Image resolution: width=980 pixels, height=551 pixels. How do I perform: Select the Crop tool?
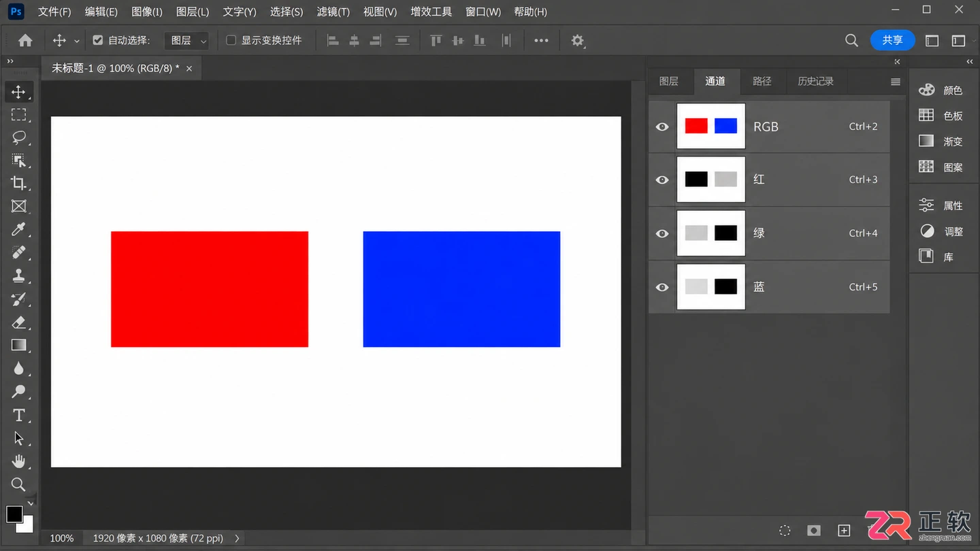click(18, 183)
